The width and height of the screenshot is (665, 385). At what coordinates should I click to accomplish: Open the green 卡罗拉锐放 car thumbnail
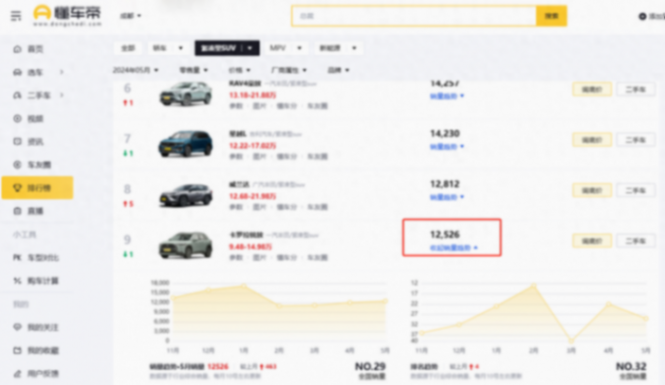click(x=186, y=245)
